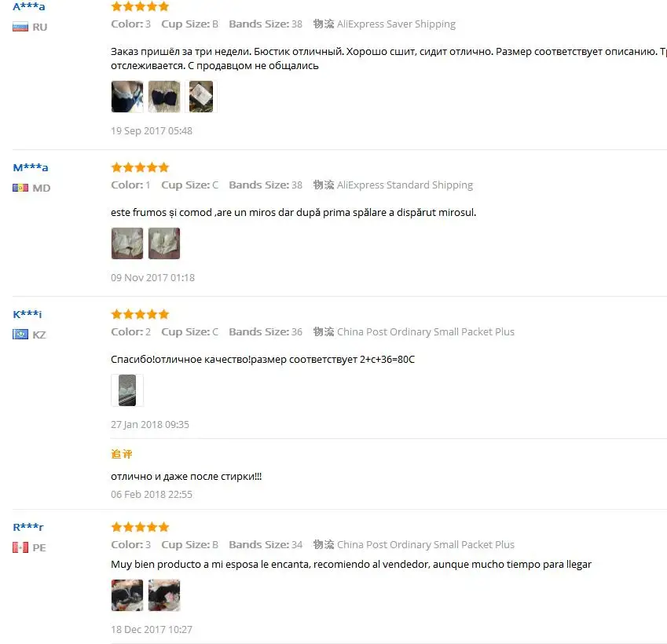The image size is (667, 644).
Task: Open second dark bra photo in A***a's review
Action: tap(164, 97)
